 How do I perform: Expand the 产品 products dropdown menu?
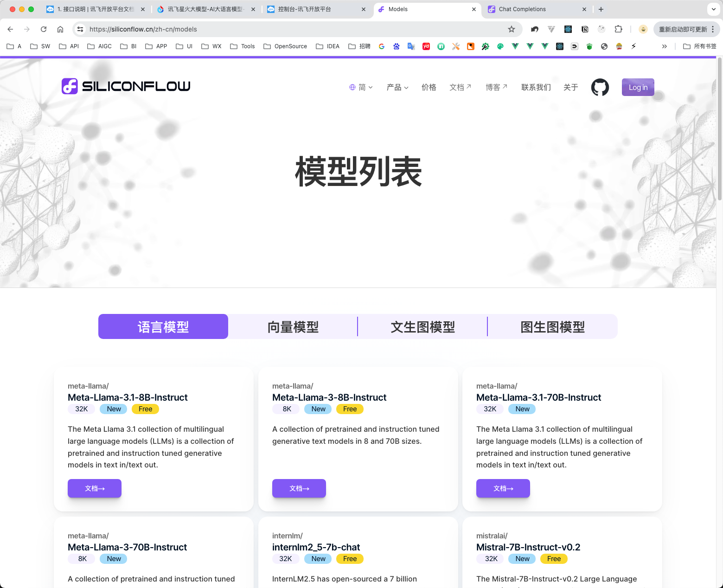click(x=397, y=87)
